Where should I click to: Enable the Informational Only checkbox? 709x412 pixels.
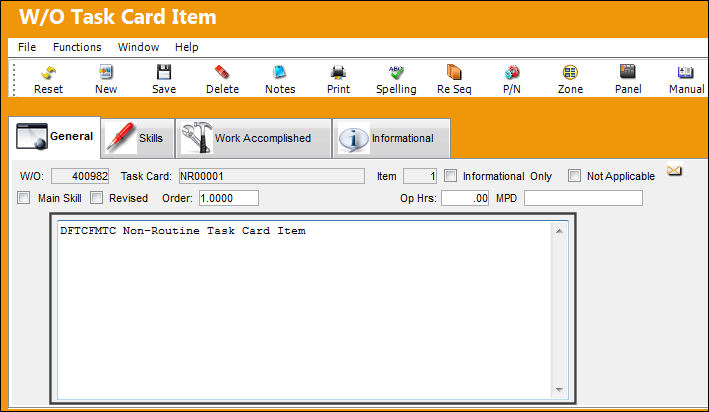[450, 175]
